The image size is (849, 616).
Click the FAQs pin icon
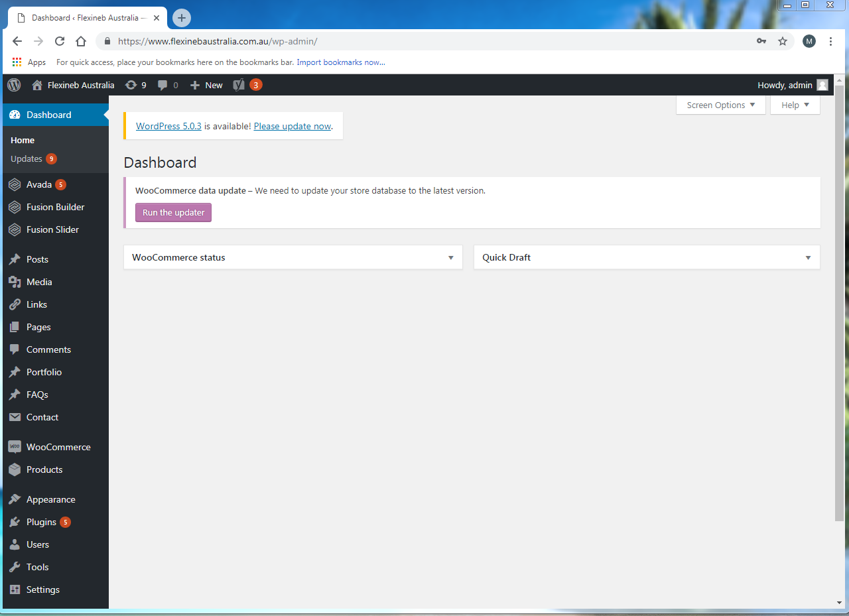[x=15, y=395]
